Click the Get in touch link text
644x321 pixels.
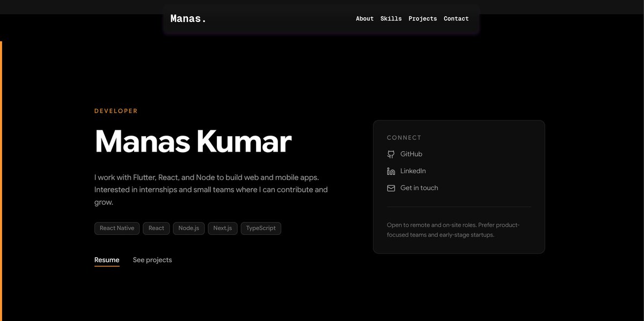coord(419,188)
